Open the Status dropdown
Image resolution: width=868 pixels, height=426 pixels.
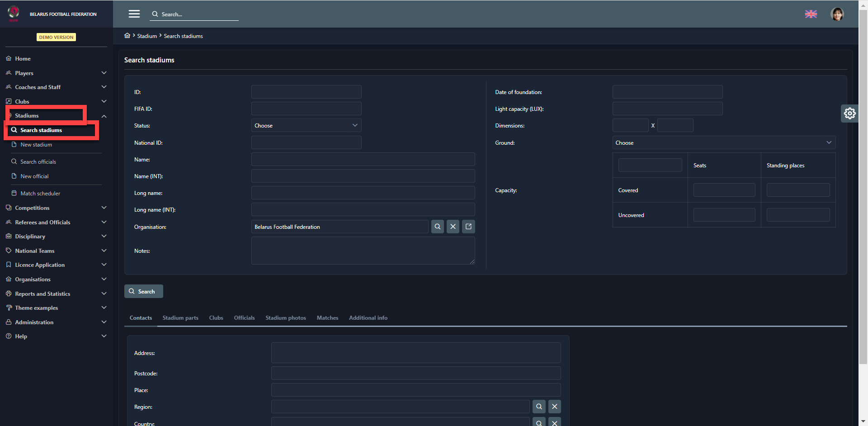click(306, 126)
